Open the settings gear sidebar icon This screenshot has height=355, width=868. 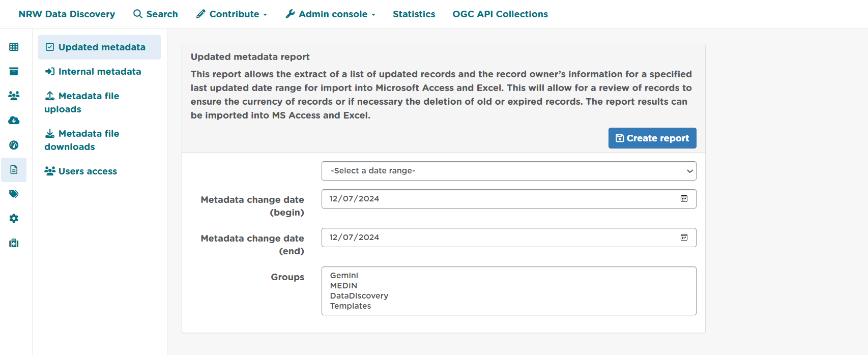pyautogui.click(x=14, y=218)
